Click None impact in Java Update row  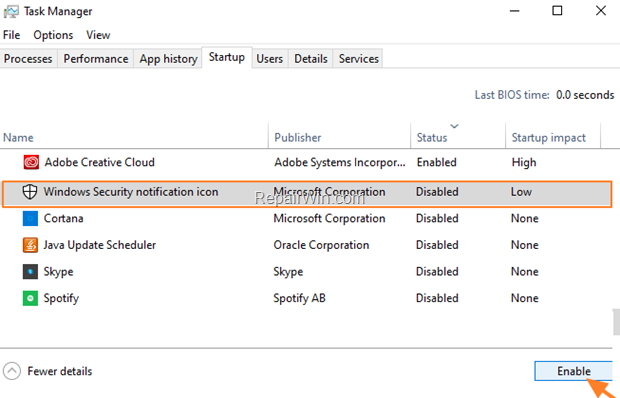tap(525, 245)
